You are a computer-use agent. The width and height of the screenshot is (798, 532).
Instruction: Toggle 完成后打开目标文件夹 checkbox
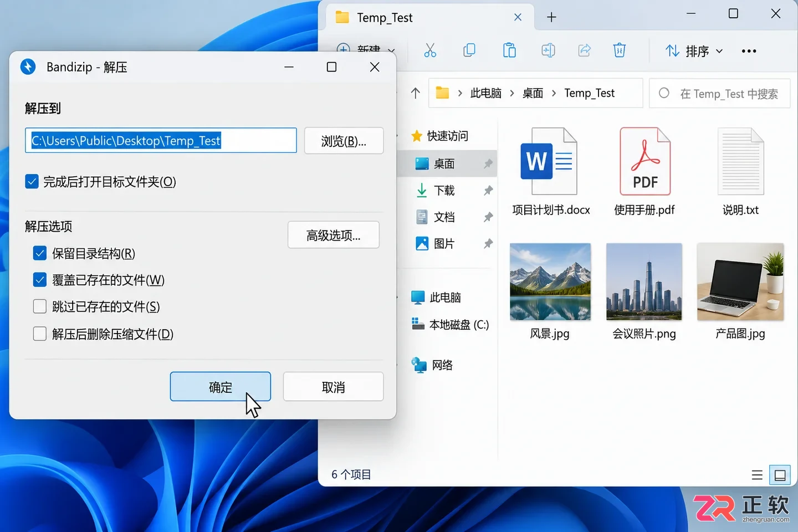point(32,181)
